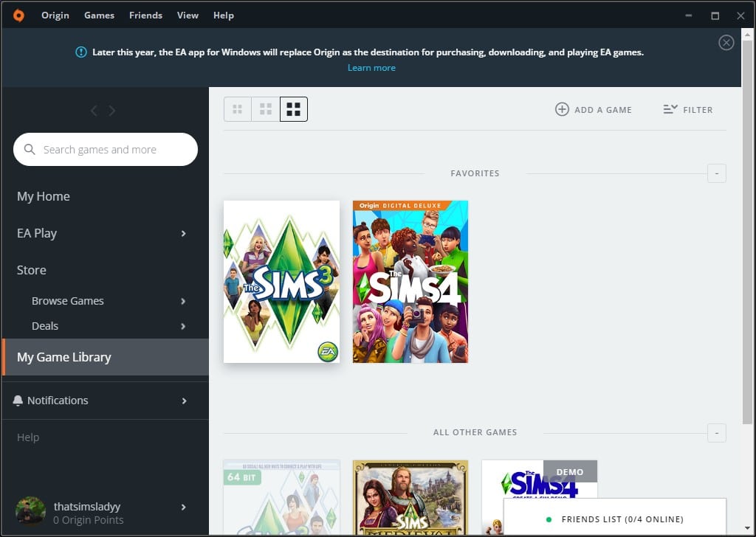Viewport: 756px width, 537px height.
Task: Switch to medium tile view
Action: (x=266, y=109)
